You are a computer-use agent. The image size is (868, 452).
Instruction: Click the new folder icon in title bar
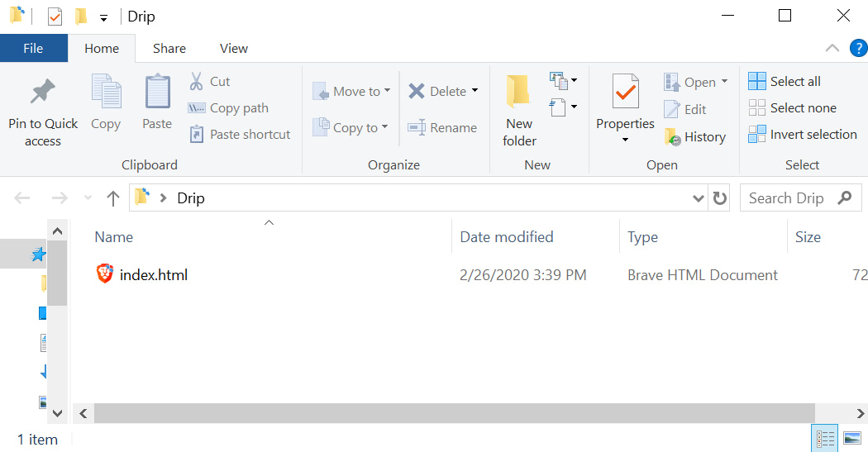pyautogui.click(x=81, y=16)
